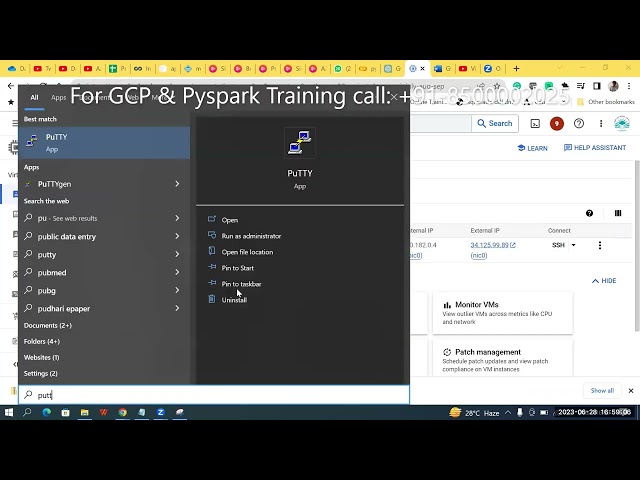640x480 pixels.
Task: Collapse panel with HIDE
Action: (604, 281)
